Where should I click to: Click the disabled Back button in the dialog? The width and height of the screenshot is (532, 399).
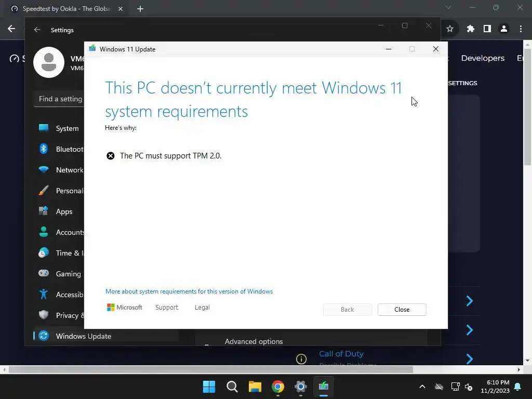[347, 310]
